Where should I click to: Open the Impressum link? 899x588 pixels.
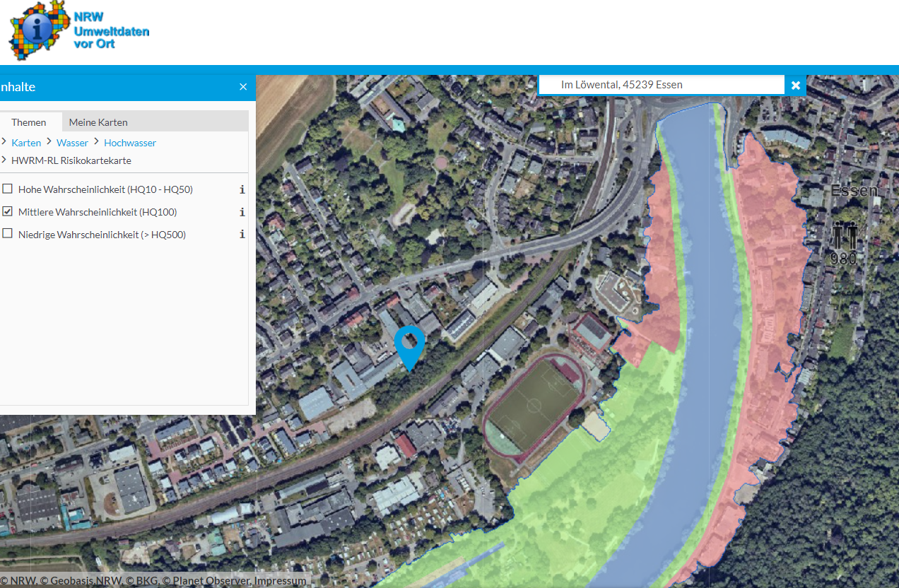coord(280,581)
